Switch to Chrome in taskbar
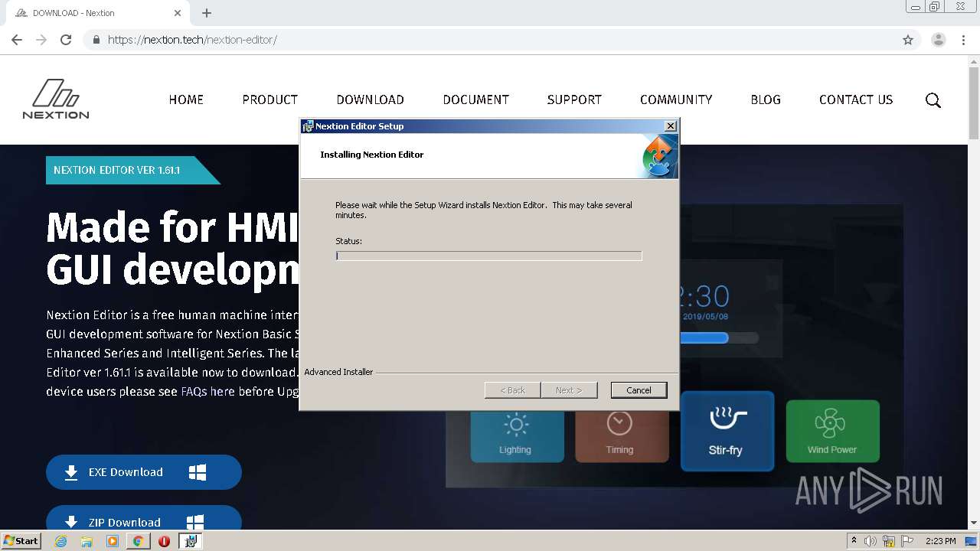Image resolution: width=980 pixels, height=551 pixels. 138,541
